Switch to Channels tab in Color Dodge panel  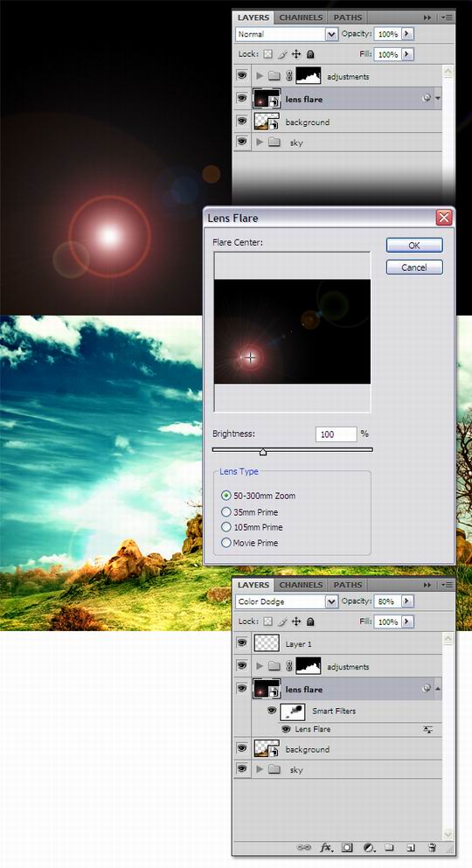point(301,585)
